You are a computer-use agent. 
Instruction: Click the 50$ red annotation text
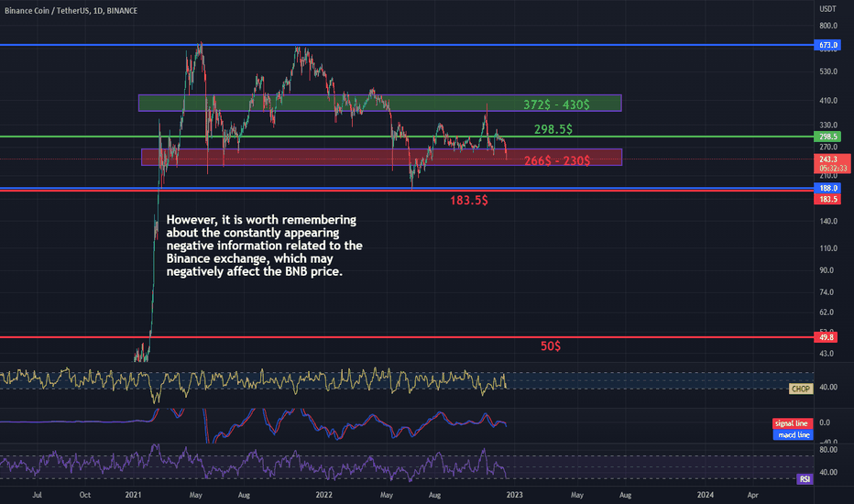550,346
